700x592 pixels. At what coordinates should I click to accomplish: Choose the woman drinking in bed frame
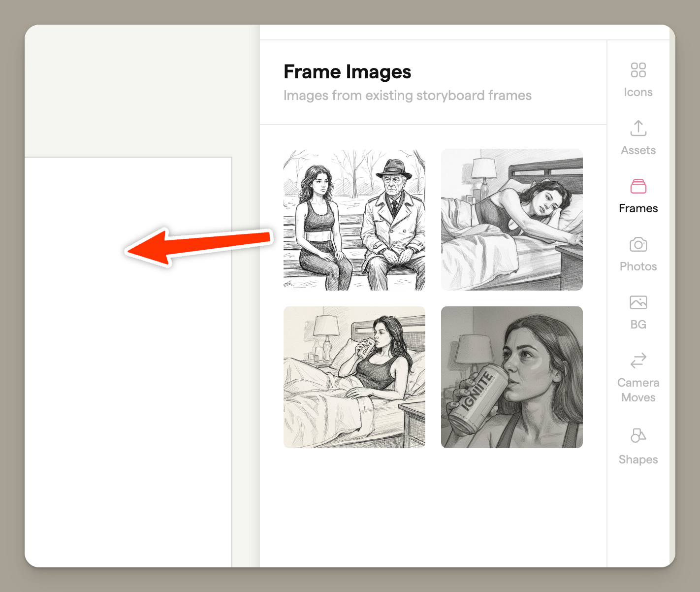(x=354, y=377)
